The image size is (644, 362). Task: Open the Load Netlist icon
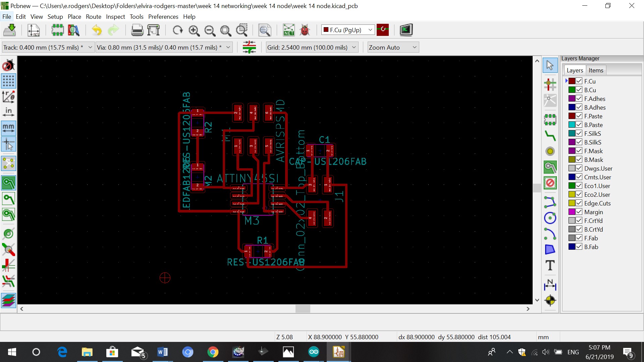[288, 30]
